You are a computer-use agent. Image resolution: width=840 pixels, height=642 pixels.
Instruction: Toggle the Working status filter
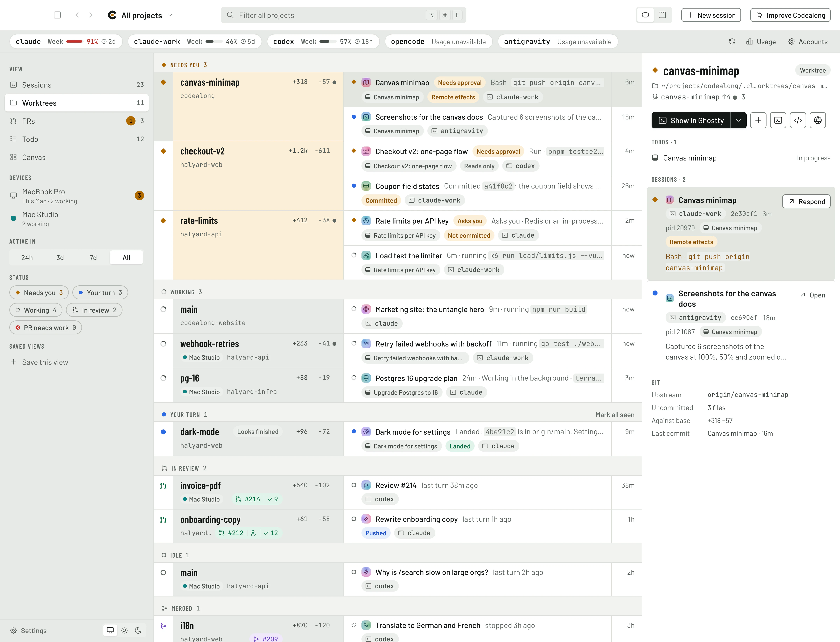(x=36, y=310)
